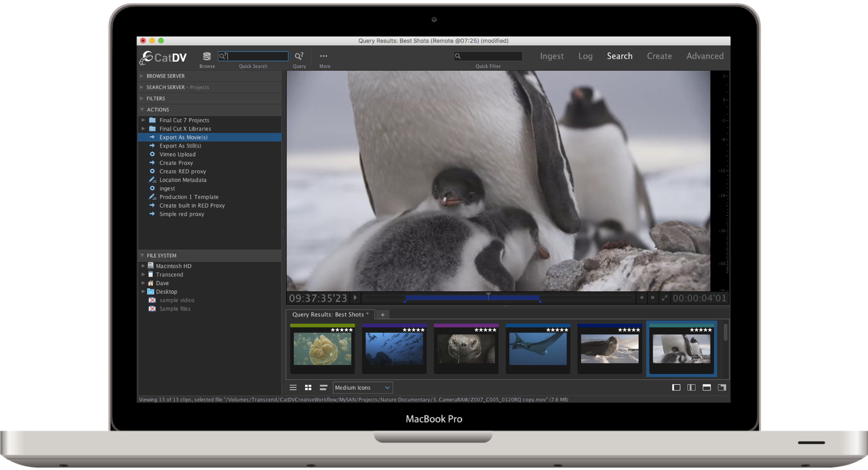This screenshot has width=868, height=470.
Task: Toggle fullscreen with the expand arrows icon
Action: pos(665,298)
